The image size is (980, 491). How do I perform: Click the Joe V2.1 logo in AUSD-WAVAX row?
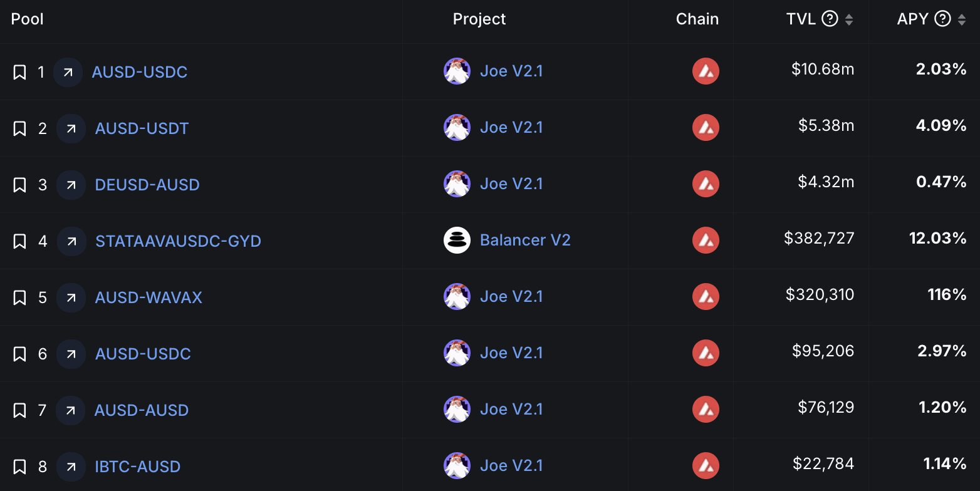coord(457,296)
